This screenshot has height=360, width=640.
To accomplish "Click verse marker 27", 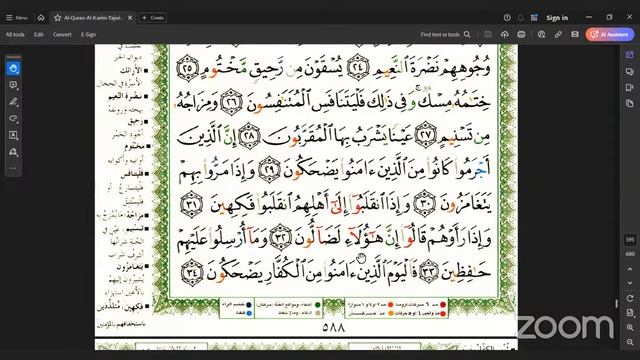I will pos(426,135).
